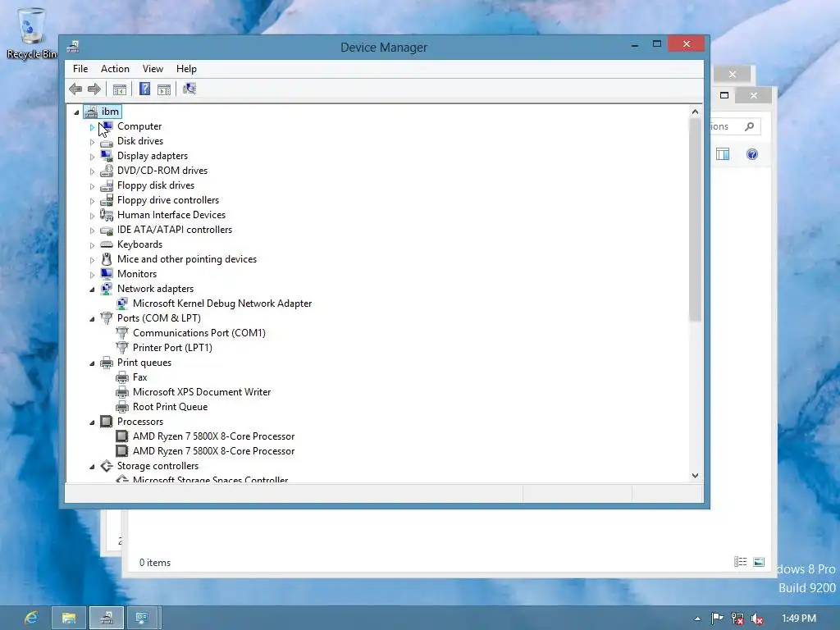Select the IDE ATA/ATAPI controllers icon

pos(107,230)
